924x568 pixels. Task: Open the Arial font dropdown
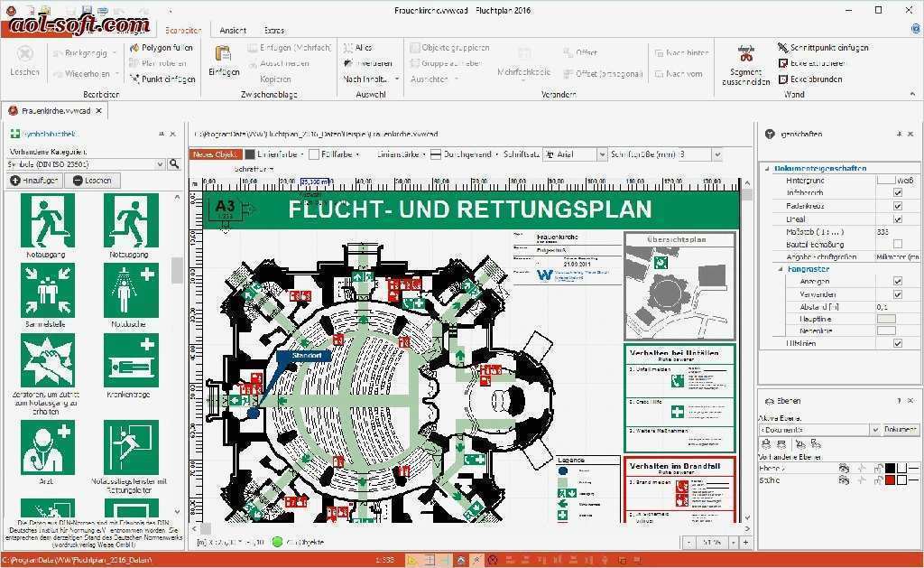click(601, 154)
